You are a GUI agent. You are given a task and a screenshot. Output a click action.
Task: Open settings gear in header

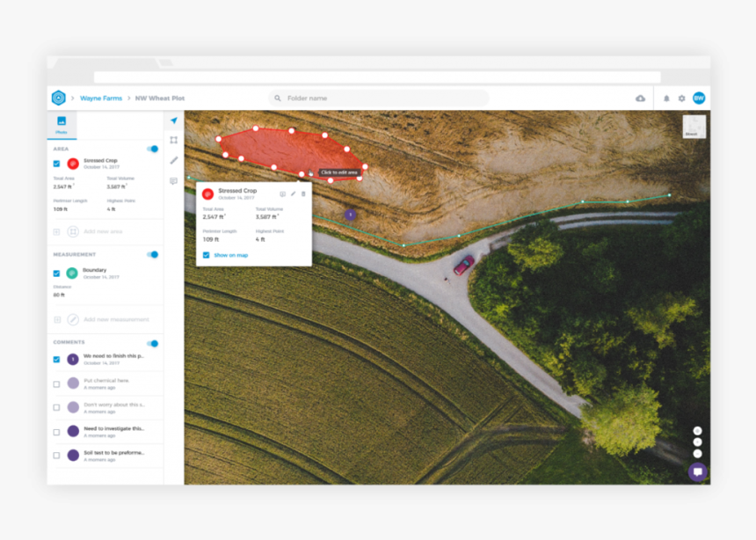tap(681, 99)
